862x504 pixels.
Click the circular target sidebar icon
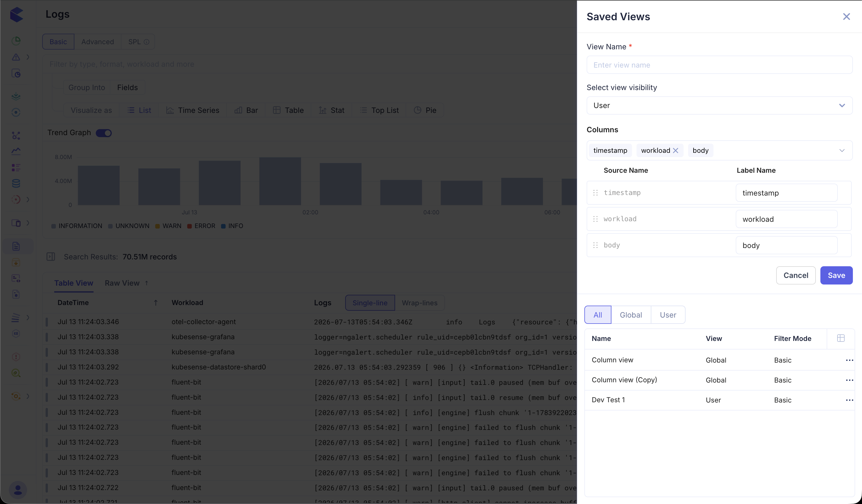click(x=16, y=112)
